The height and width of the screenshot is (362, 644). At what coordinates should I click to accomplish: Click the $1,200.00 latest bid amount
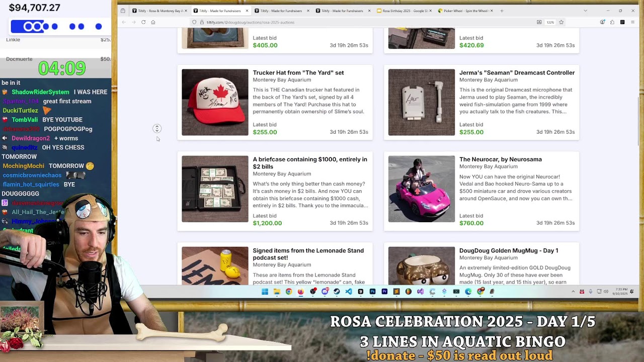pos(267,223)
